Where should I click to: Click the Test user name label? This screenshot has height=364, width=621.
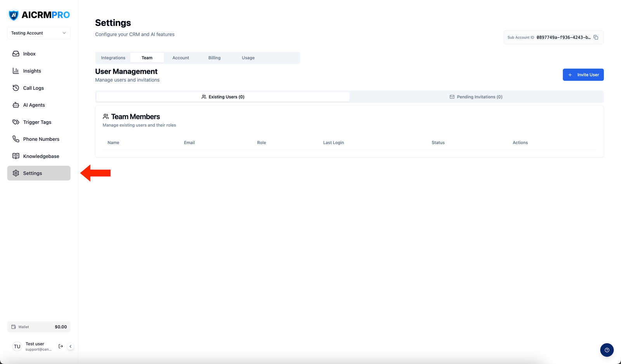35,344
